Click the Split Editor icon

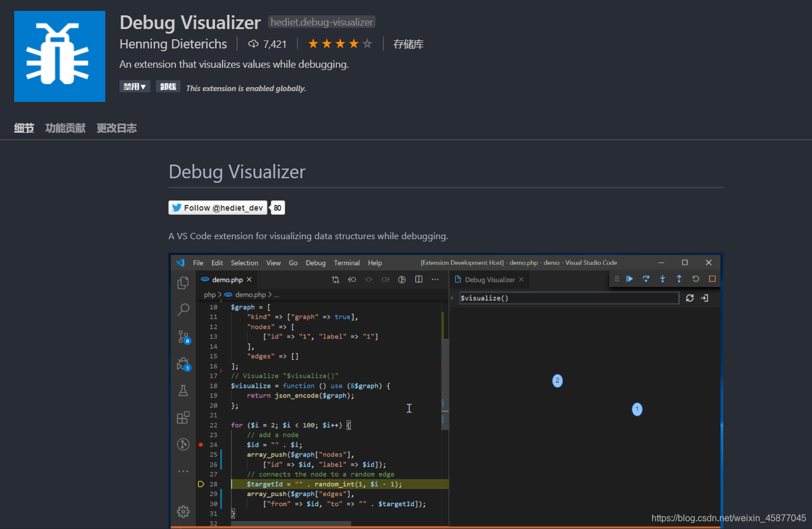[x=419, y=279]
